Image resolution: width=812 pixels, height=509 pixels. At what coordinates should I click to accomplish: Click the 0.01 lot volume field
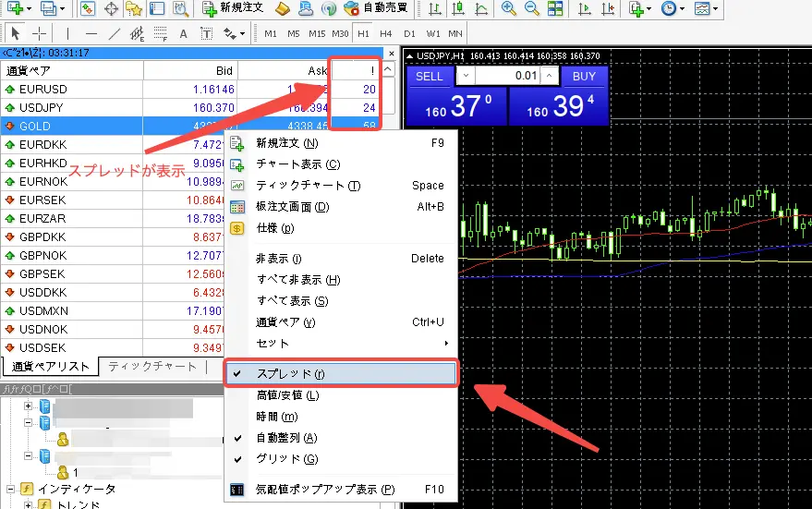[x=507, y=76]
